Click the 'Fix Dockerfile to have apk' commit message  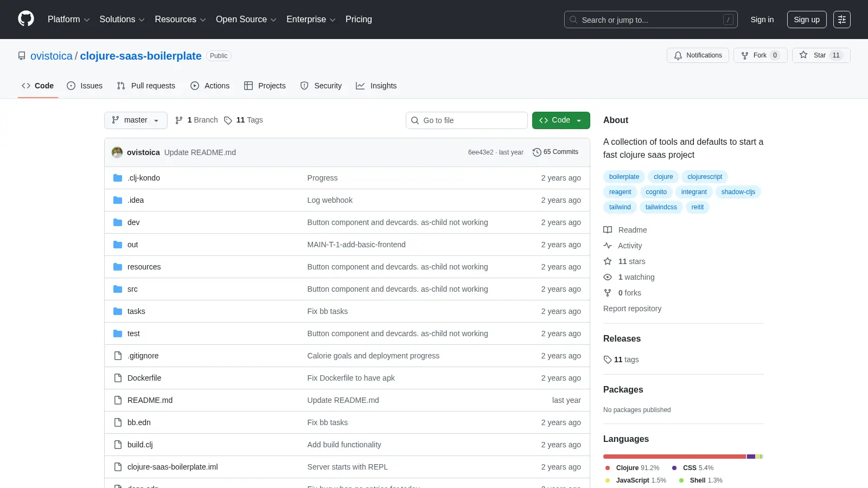[x=351, y=378]
